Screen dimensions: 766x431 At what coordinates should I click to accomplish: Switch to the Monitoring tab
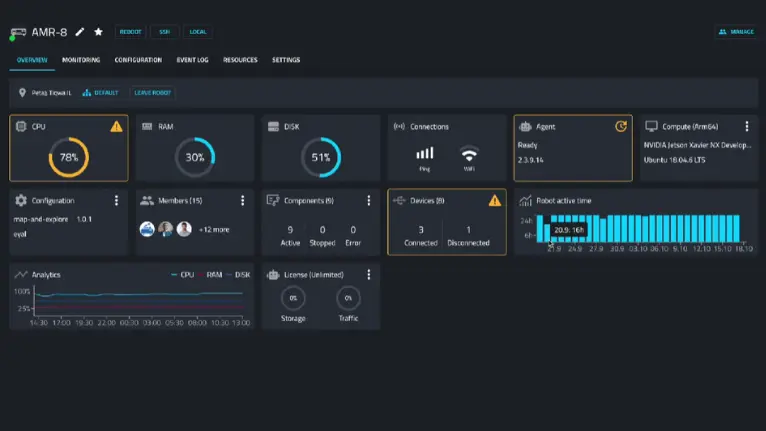(81, 60)
